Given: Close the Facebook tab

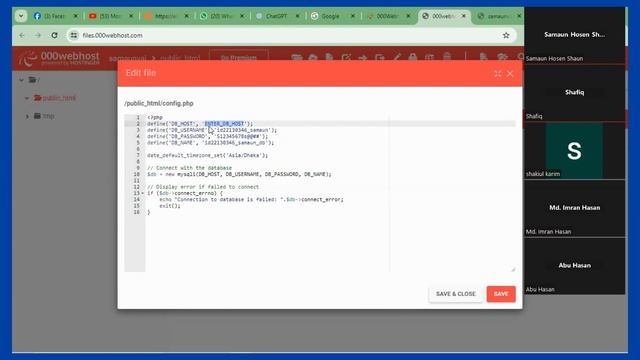Looking at the screenshot, I should pyautogui.click(x=76, y=16).
